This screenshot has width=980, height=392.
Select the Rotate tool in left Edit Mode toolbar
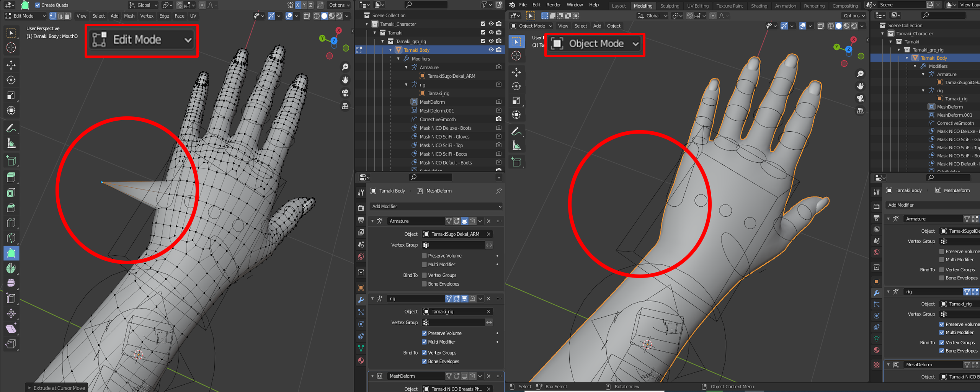(11, 80)
